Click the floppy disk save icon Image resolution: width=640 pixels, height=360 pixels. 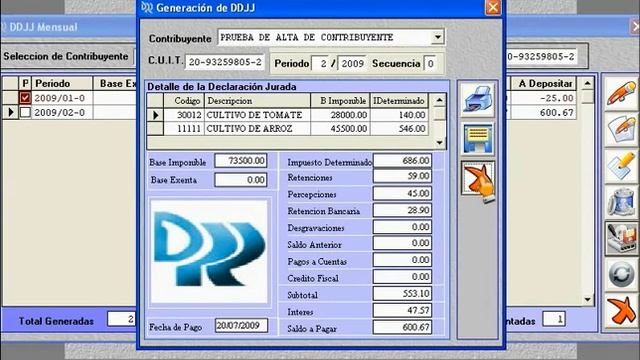[x=478, y=139]
